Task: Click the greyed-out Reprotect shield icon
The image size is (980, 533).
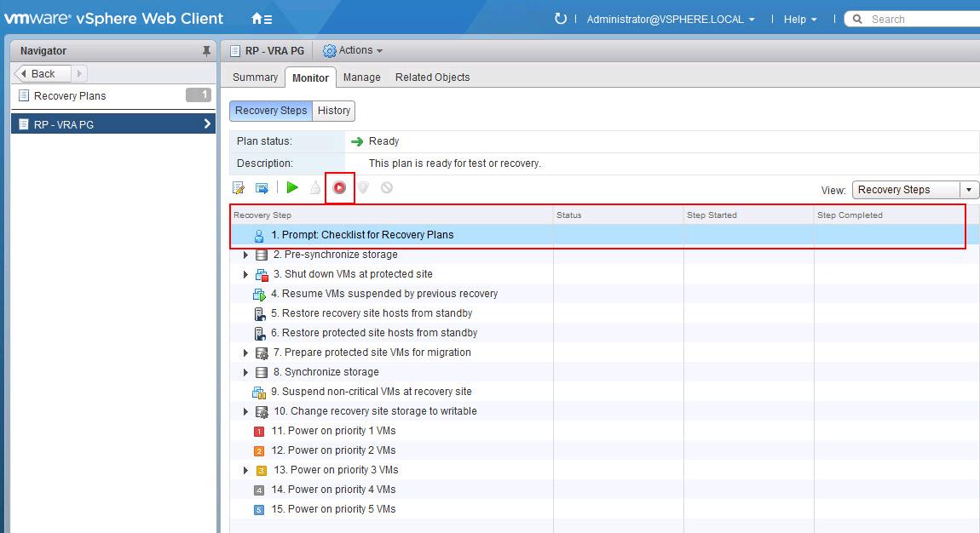Action: 363,187
